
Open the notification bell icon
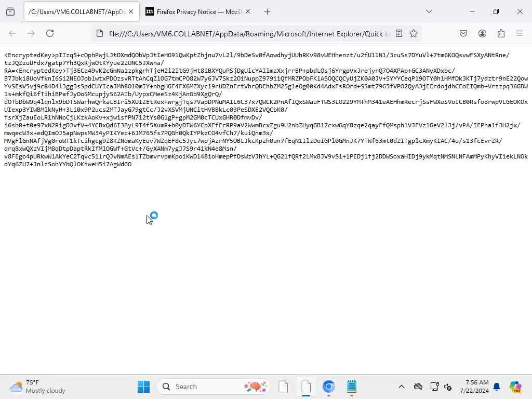click(x=497, y=387)
